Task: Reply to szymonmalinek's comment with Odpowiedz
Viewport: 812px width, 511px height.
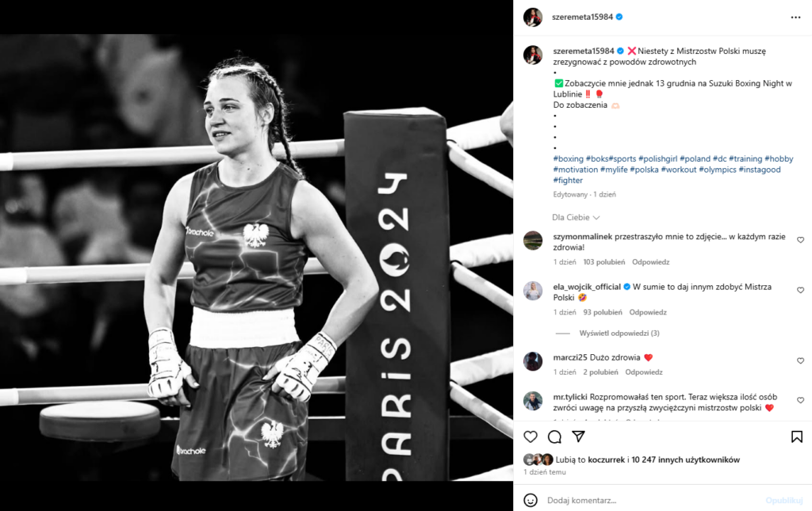Action: coord(650,262)
